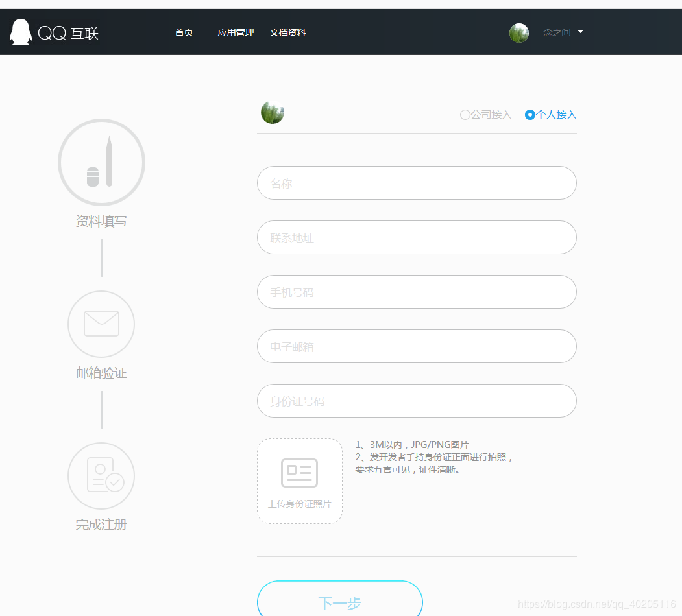This screenshot has height=616, width=682.
Task: Click the QQ penguin logo
Action: click(21, 32)
